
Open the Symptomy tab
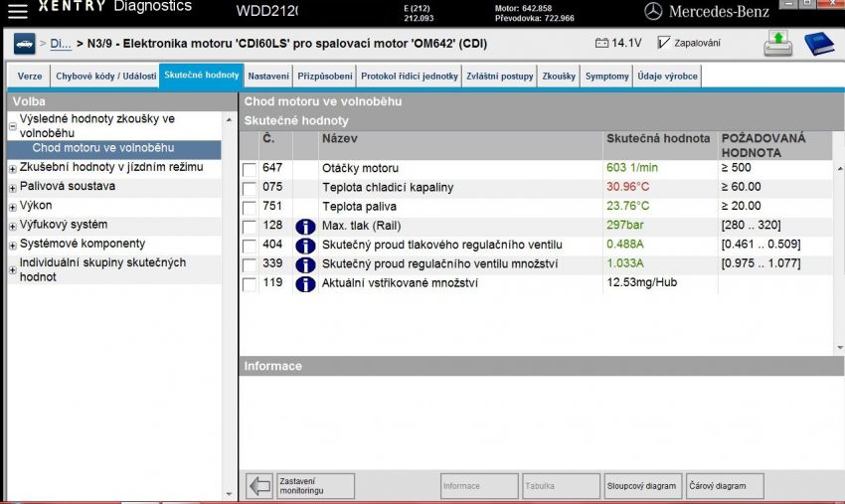tap(606, 76)
